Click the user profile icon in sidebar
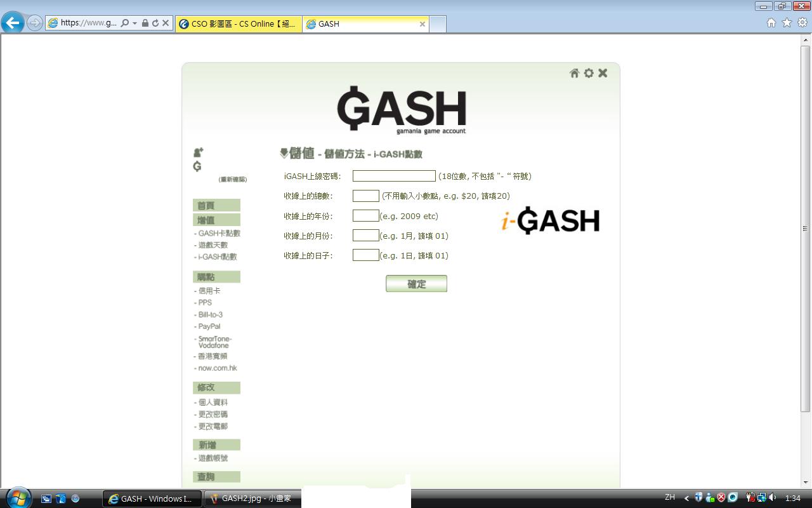812x508 pixels. pos(199,152)
